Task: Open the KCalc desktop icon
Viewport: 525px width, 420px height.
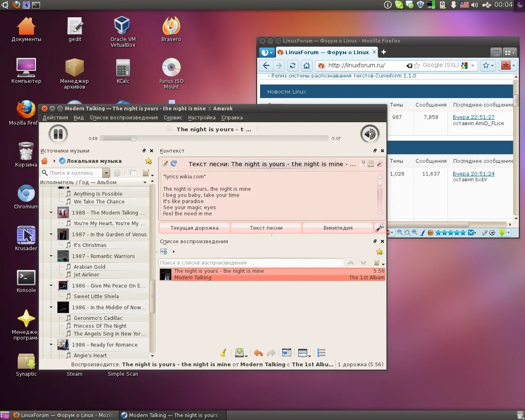Action: 123,71
